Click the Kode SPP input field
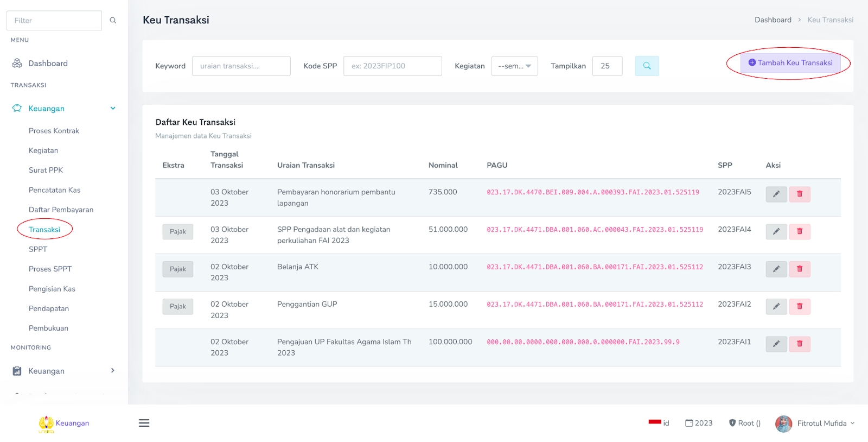This screenshot has height=442, width=868. coord(392,66)
